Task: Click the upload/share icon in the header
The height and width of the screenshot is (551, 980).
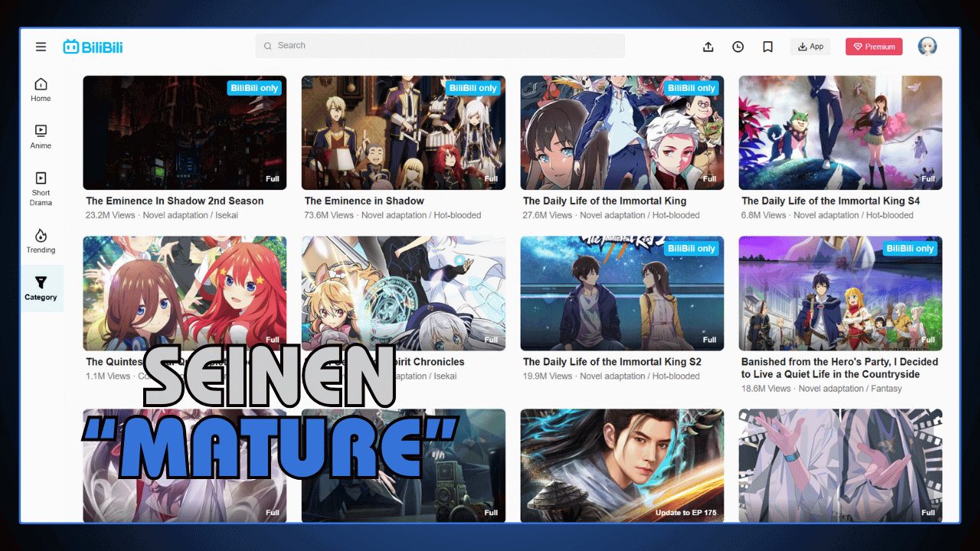Action: tap(708, 47)
